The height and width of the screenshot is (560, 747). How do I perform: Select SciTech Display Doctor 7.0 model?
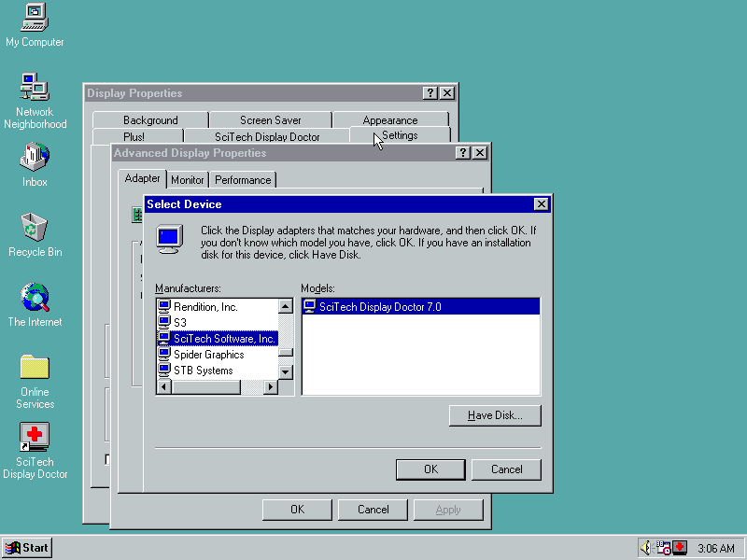(x=379, y=307)
